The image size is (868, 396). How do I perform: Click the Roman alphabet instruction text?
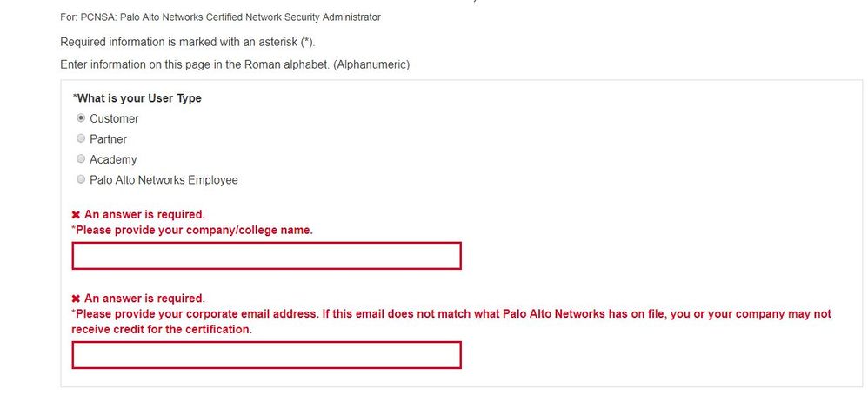point(235,64)
